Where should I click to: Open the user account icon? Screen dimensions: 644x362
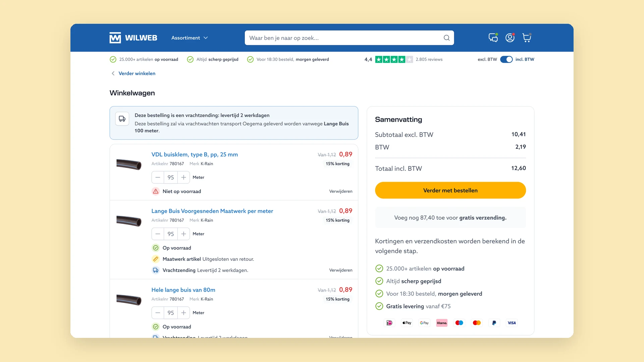pos(510,38)
